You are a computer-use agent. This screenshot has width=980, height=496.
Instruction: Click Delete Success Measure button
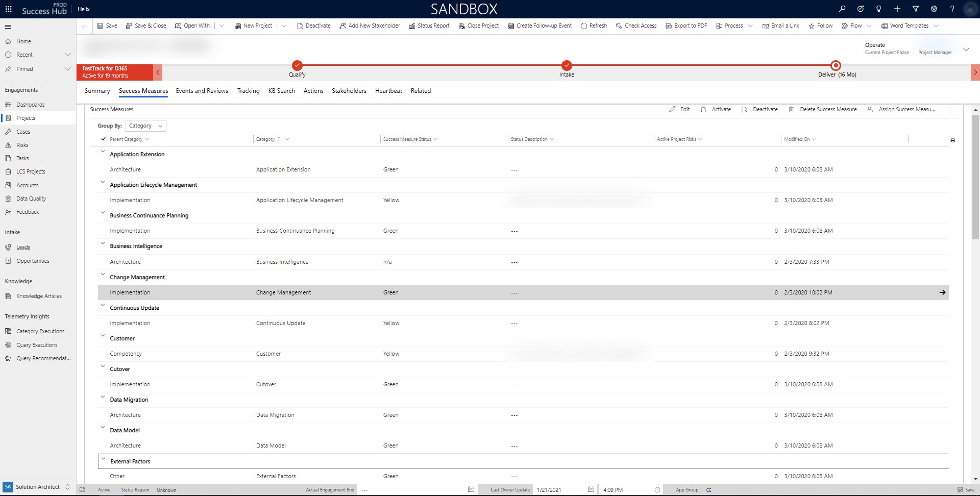823,109
